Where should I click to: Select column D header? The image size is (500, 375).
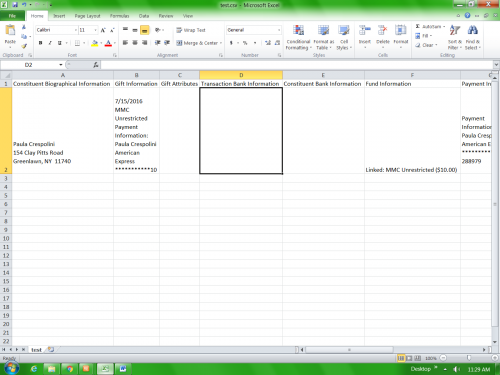click(241, 75)
